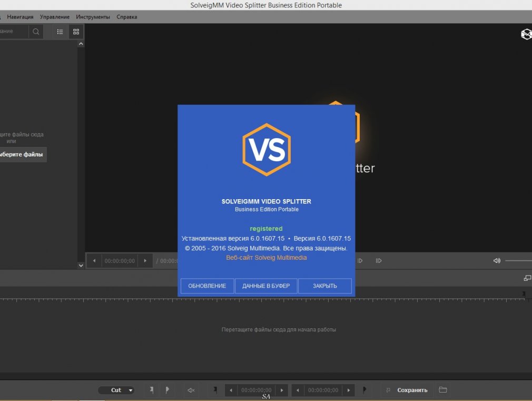
Task: Click the media search text field
Action: (14, 32)
